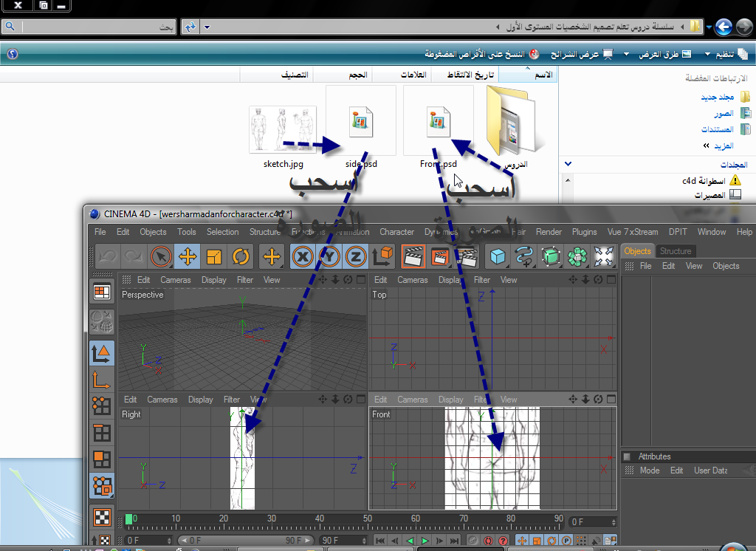The image size is (756, 551).
Task: Open the Mode menu in Attributes panel
Action: pos(650,470)
